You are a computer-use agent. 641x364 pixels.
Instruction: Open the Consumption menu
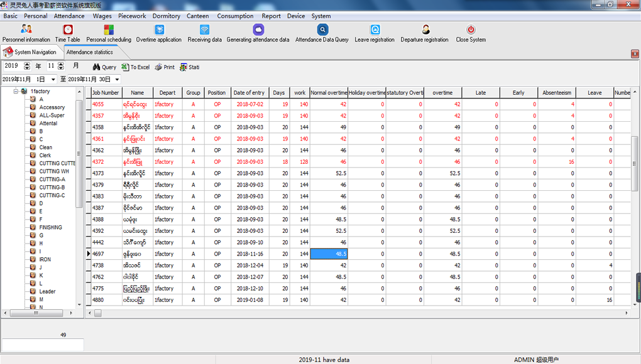click(x=235, y=16)
